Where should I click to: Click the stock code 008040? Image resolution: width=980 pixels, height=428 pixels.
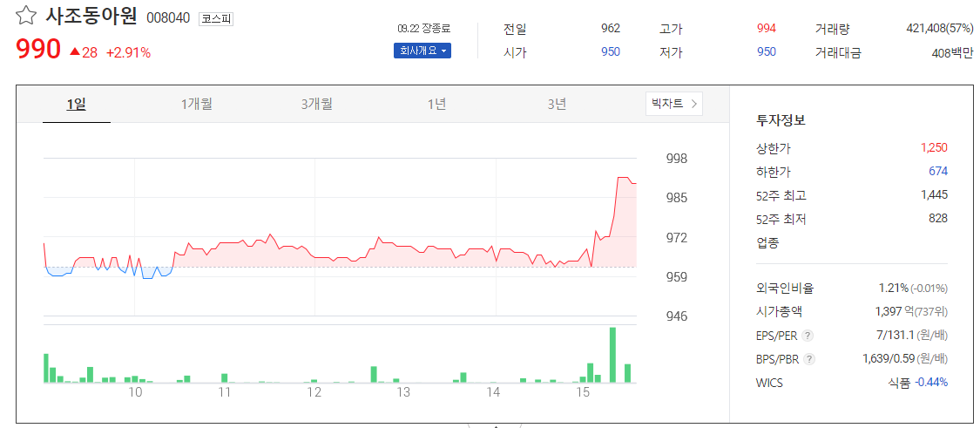click(168, 18)
